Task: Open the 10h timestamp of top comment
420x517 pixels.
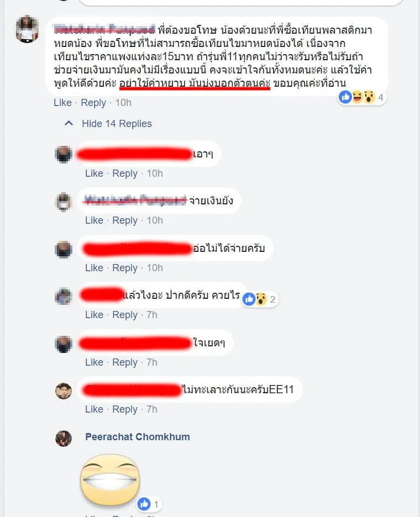Action: [123, 103]
